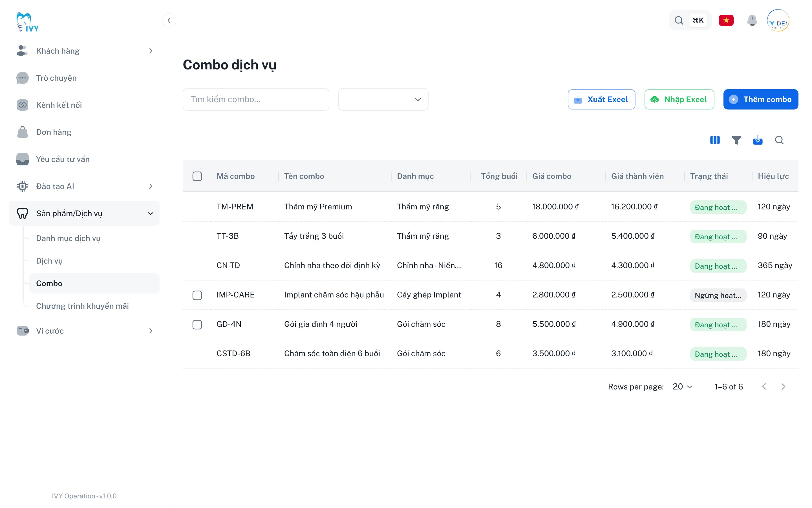The width and height of the screenshot is (812, 508).
Task: Click IVY Operation - v1.0.0 version text
Action: click(x=84, y=496)
